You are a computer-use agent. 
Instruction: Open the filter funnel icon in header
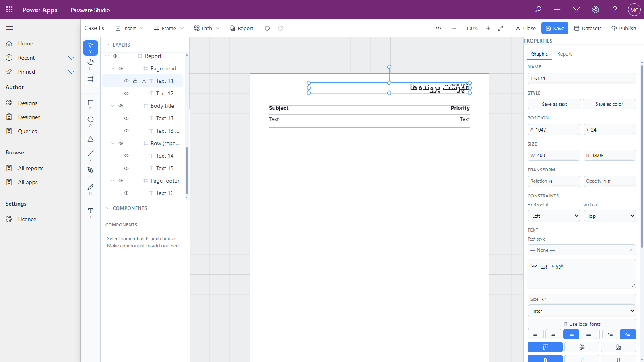(576, 10)
